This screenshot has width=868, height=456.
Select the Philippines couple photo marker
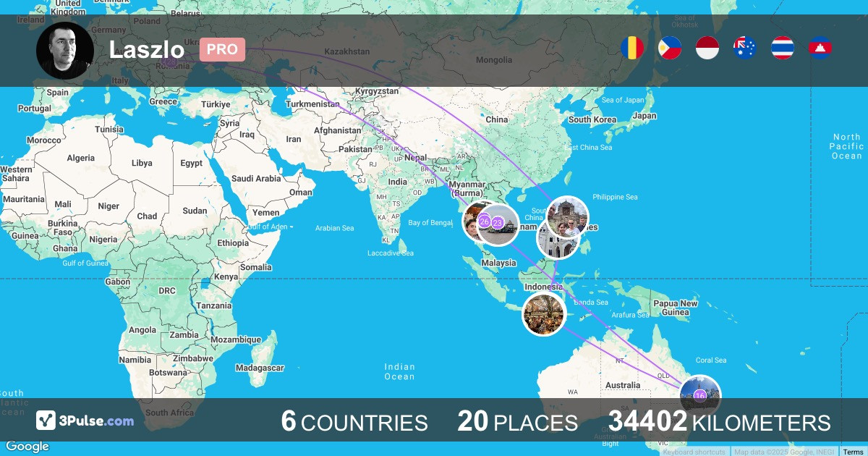pos(568,217)
